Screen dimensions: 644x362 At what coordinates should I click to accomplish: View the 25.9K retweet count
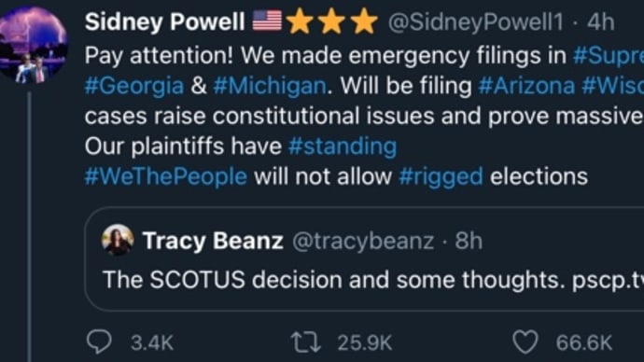click(x=365, y=342)
